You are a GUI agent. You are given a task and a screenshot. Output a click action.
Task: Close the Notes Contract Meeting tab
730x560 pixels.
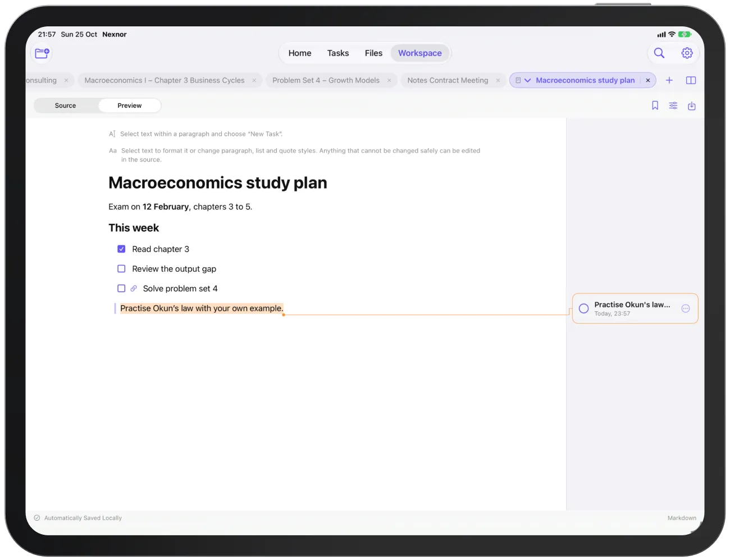coord(498,80)
